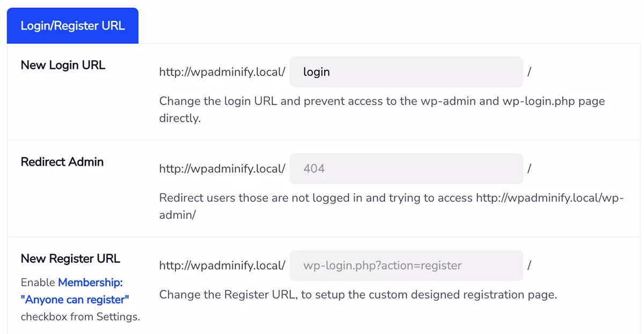Switch to the Login/Register URL tab
This screenshot has height=334, width=644.
click(72, 25)
